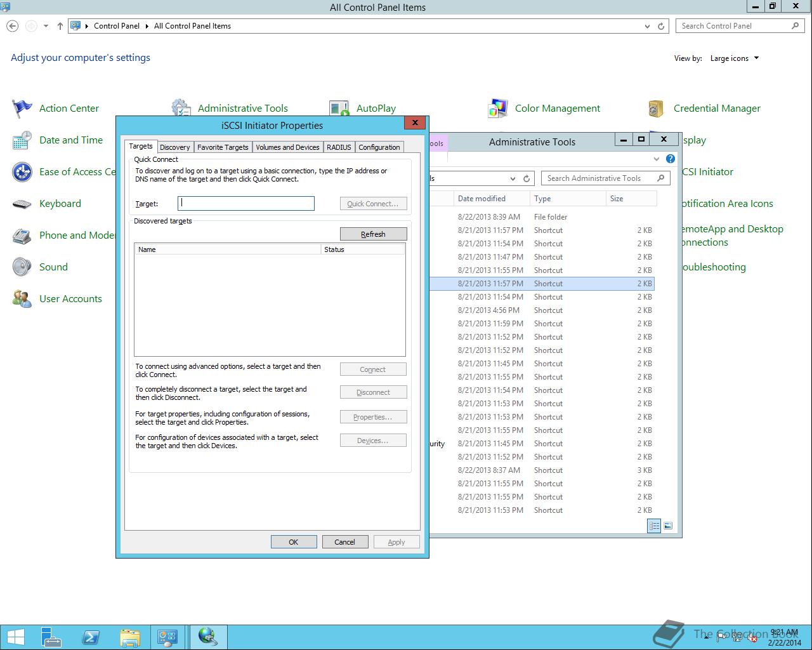Open the Troubleshooting link
This screenshot has width=812, height=650.
click(x=714, y=267)
